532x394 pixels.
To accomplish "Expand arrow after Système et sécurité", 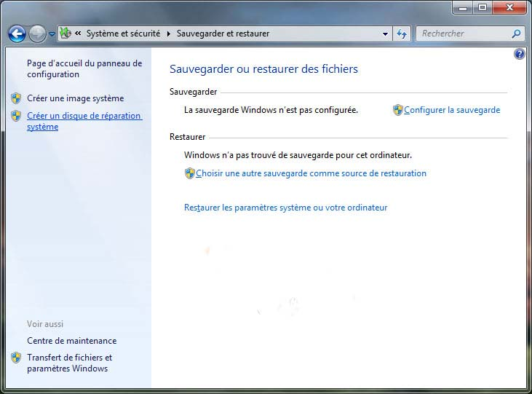I will 169,34.
